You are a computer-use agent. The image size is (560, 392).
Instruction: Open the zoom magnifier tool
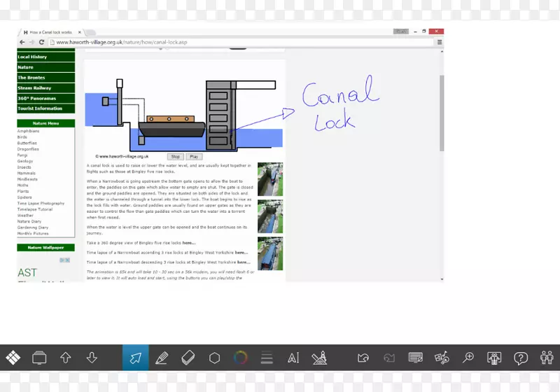click(468, 358)
